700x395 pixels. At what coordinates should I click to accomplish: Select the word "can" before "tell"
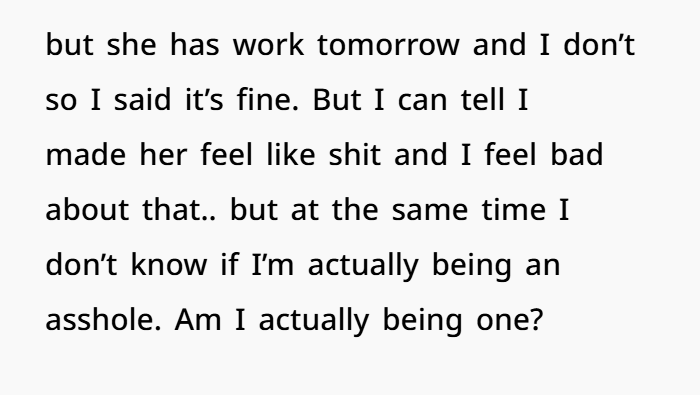(422, 100)
